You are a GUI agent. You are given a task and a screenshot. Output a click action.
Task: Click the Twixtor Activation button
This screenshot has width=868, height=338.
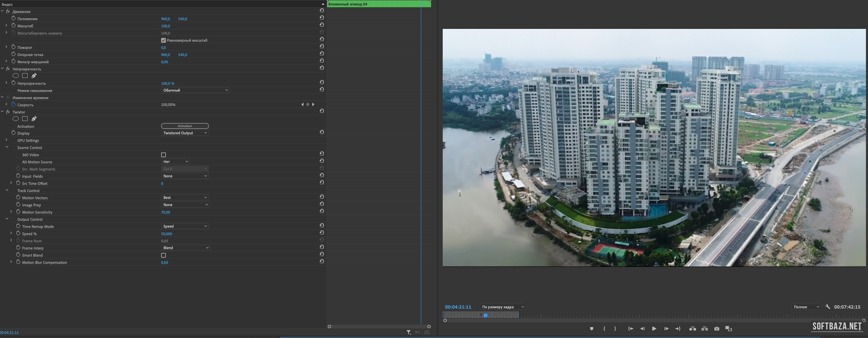coord(185,126)
